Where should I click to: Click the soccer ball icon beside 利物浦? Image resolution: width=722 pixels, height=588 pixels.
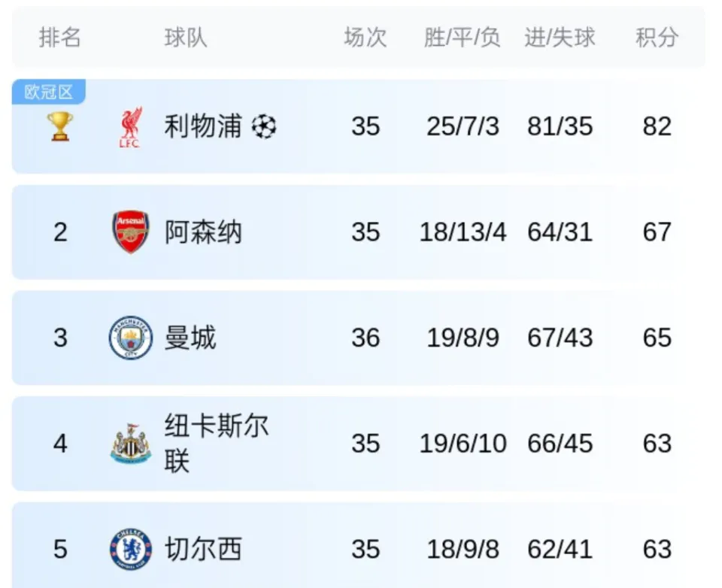(264, 126)
